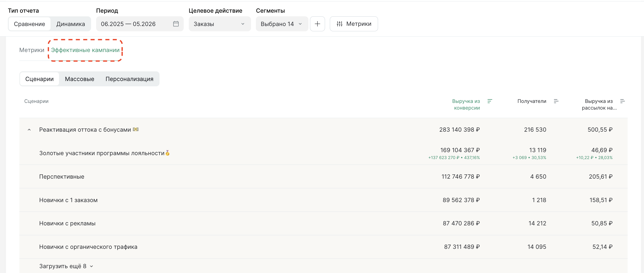Click recipients value 216 530
Screen dimensions: 644x273
point(535,130)
